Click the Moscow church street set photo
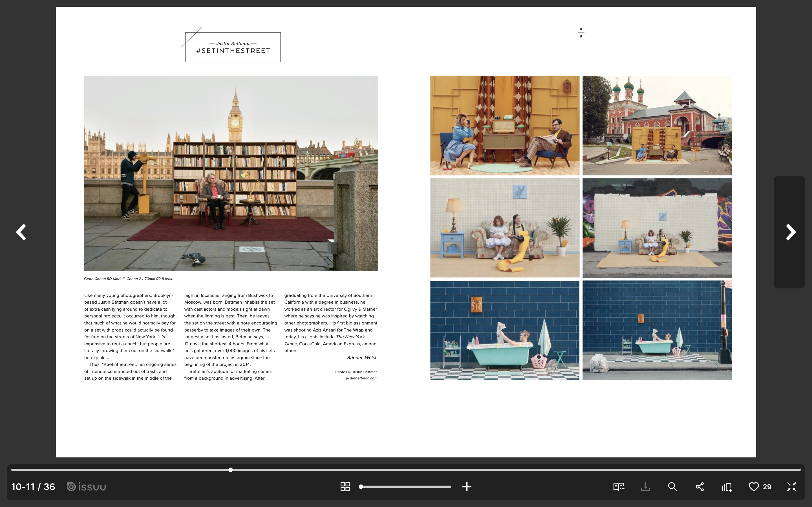Image resolution: width=812 pixels, height=507 pixels. click(657, 125)
